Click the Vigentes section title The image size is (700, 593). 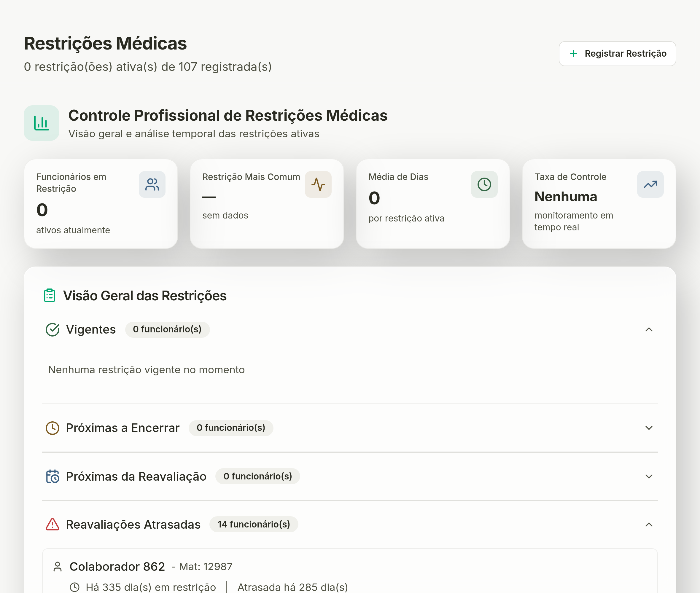91,329
